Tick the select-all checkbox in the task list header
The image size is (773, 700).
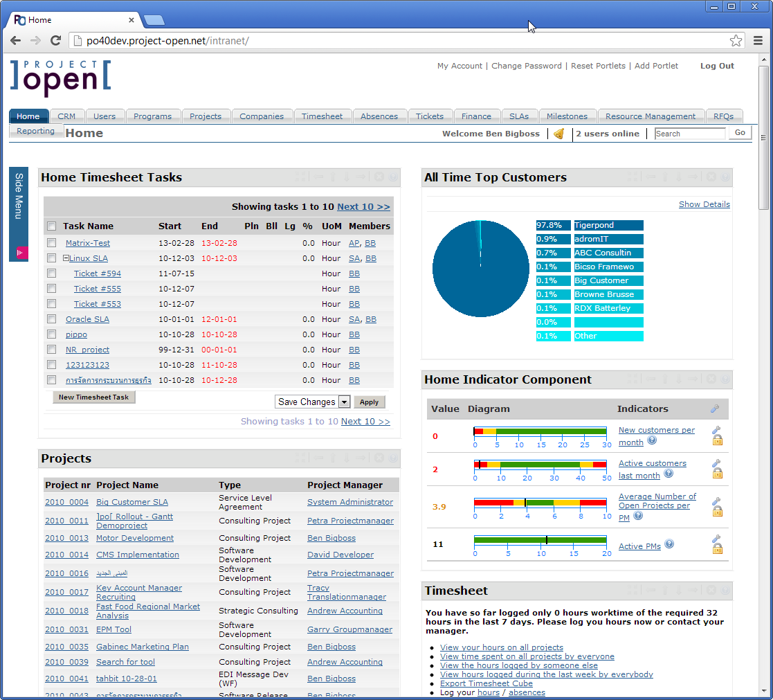pyautogui.click(x=51, y=226)
